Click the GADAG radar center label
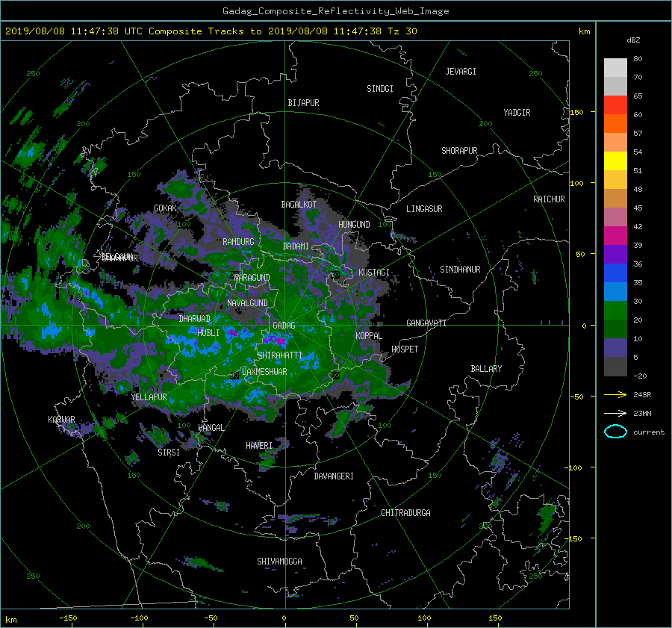This screenshot has width=672, height=628. 284,326
